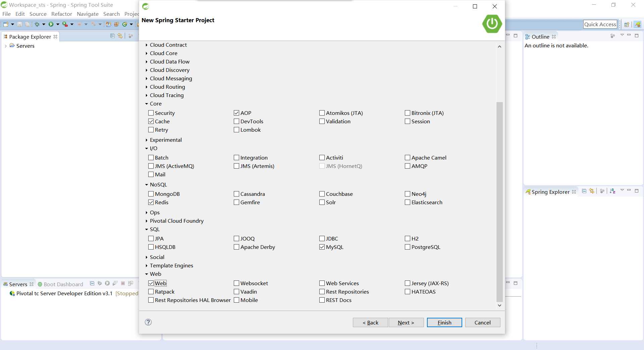Click the Quick Access search field

coord(600,24)
